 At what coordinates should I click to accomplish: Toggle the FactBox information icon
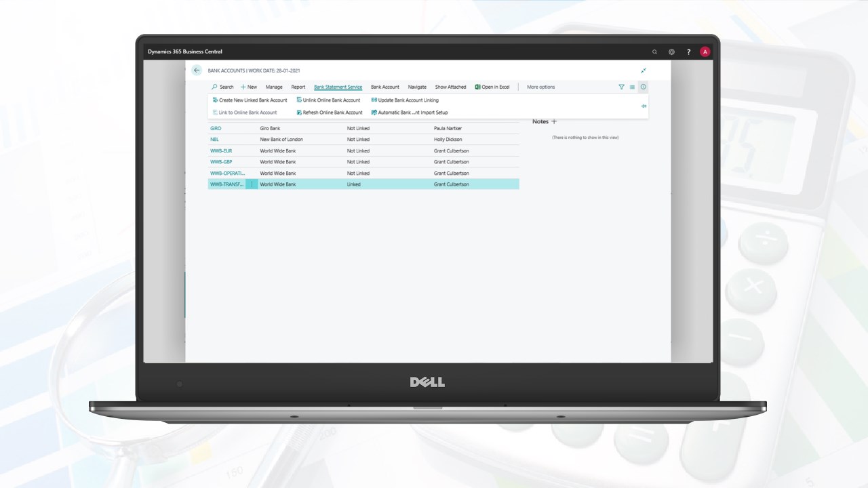coord(643,87)
